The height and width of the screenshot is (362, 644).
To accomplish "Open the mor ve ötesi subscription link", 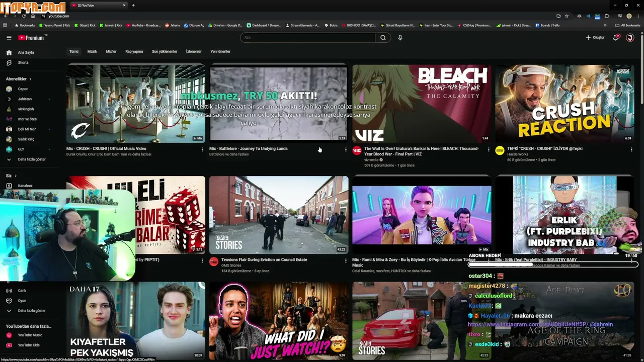I will (x=27, y=119).
